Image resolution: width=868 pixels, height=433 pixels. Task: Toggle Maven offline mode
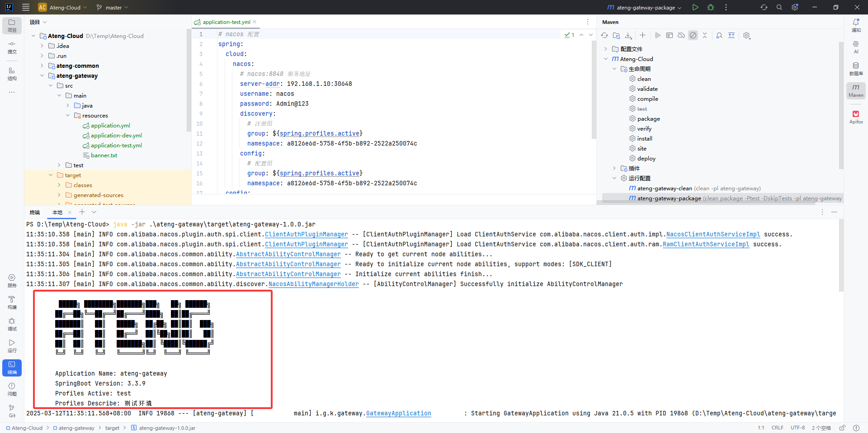tap(681, 35)
